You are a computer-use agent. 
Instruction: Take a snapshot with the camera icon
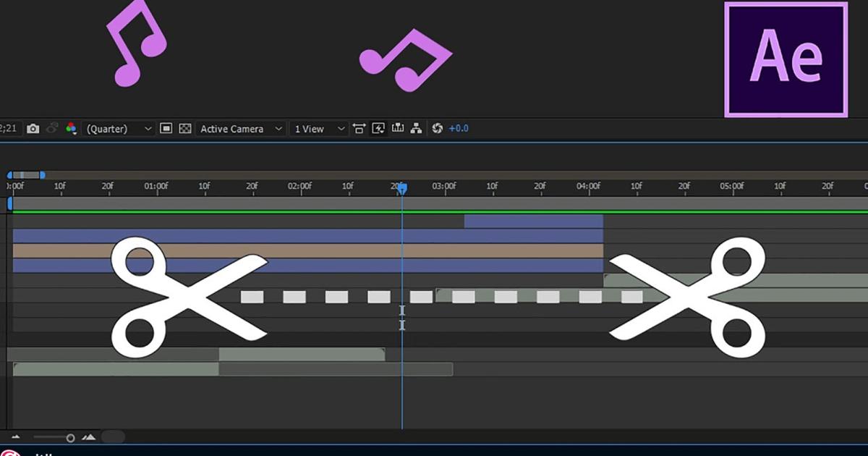point(33,128)
